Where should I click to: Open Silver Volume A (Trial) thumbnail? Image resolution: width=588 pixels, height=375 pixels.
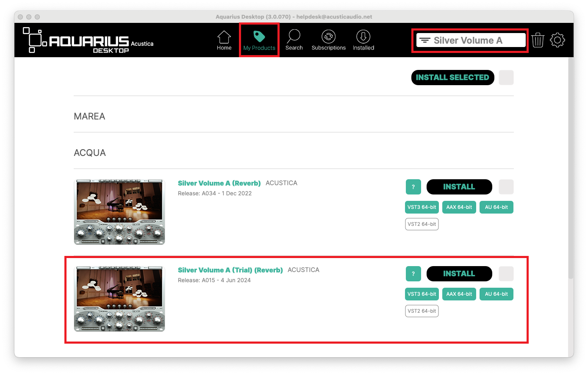pos(119,299)
